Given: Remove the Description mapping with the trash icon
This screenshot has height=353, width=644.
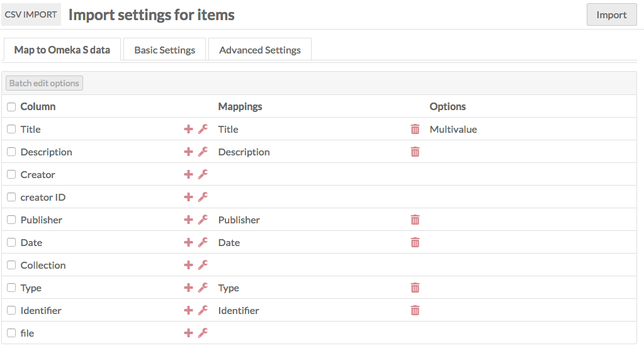Looking at the screenshot, I should [415, 152].
